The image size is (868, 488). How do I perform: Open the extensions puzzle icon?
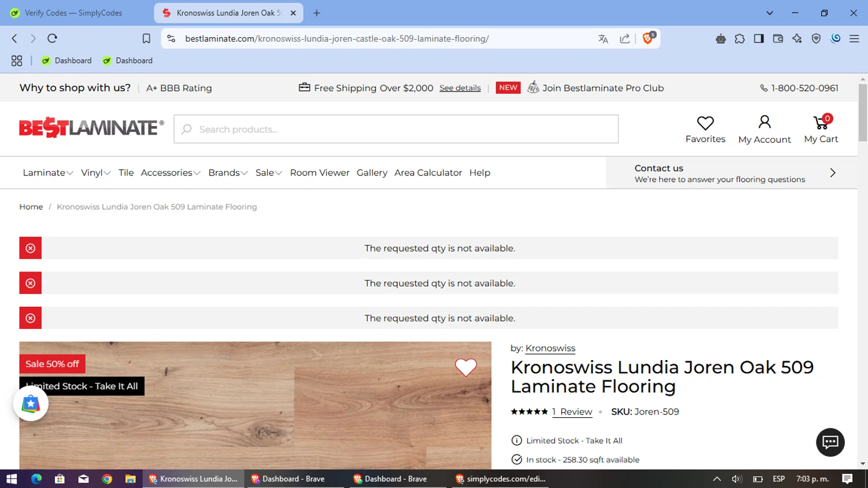point(740,39)
